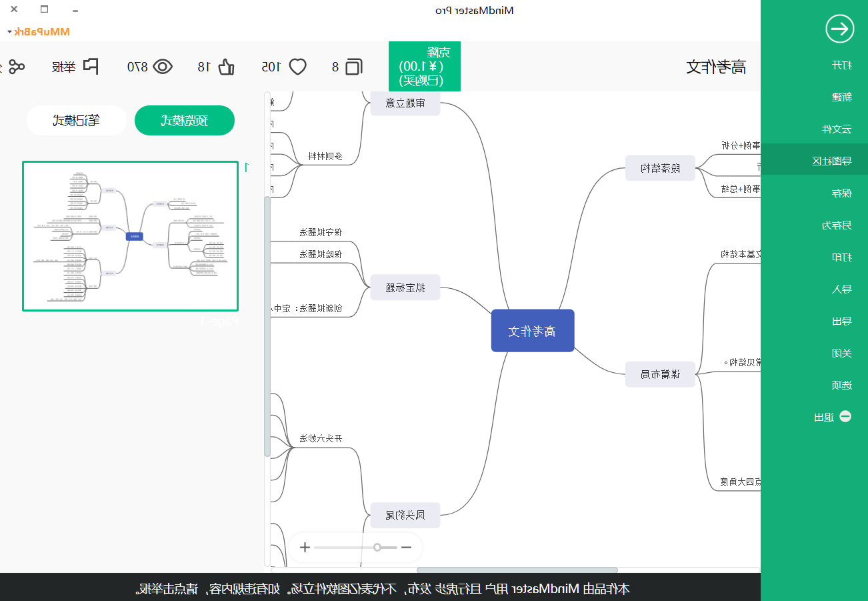Click the 870 views count
The height and width of the screenshot is (601, 868).
coord(137,67)
